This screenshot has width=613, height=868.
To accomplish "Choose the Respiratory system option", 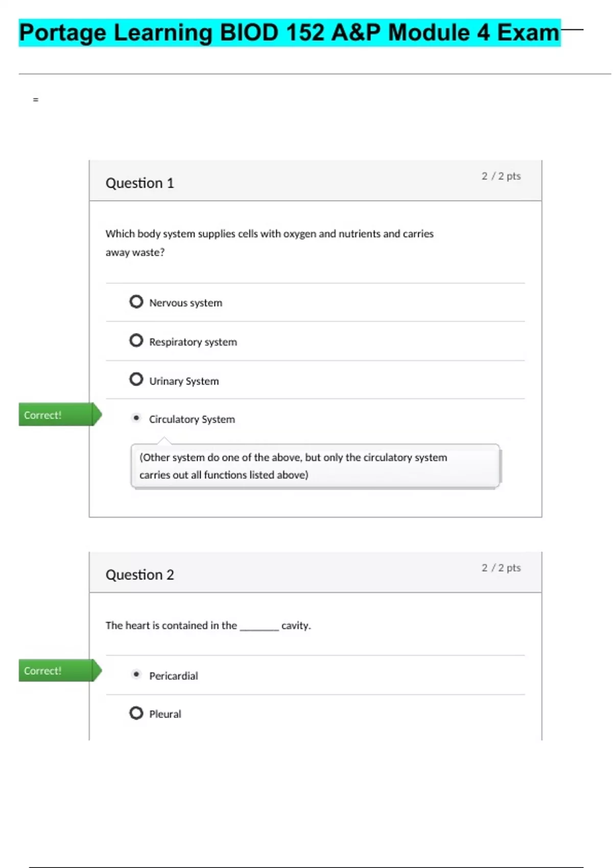I will (x=136, y=341).
